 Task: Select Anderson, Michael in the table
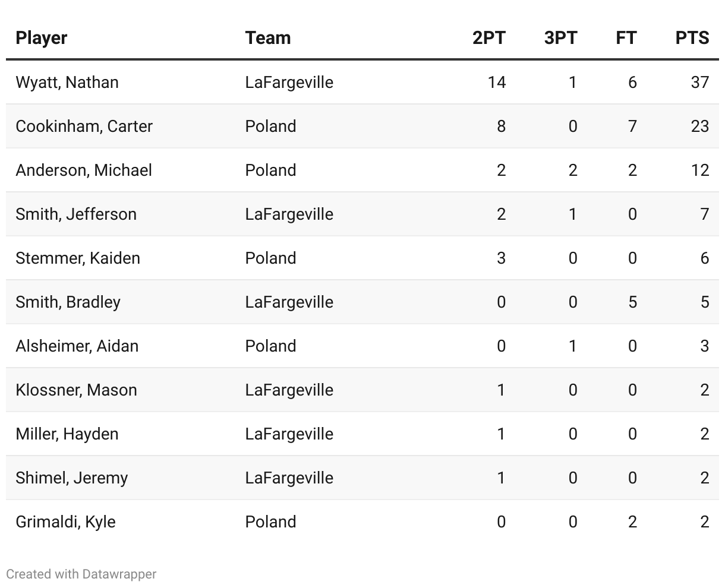point(84,170)
